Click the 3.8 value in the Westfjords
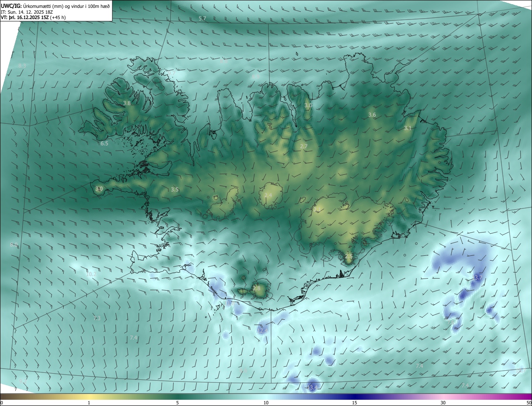Image resolution: width=532 pixels, height=406 pixels. [127, 103]
